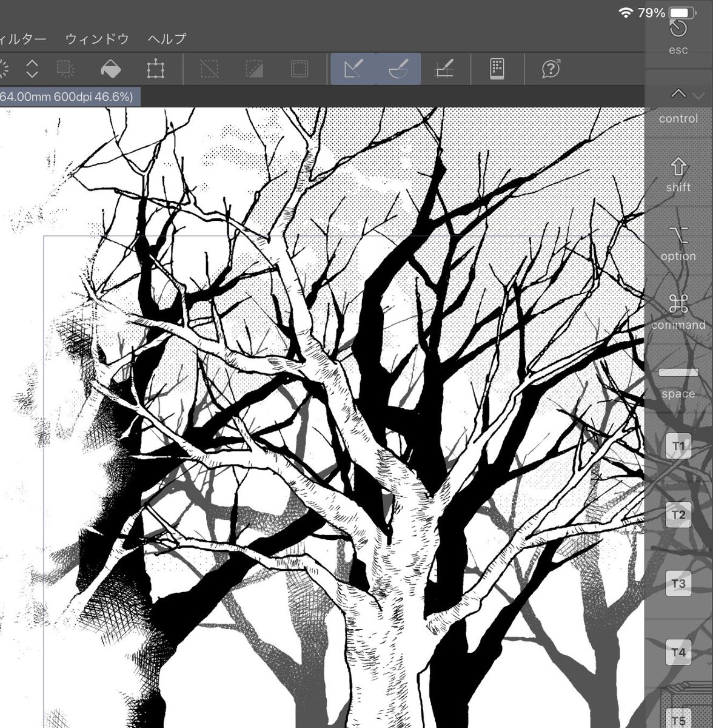713x728 pixels.
Task: Click the clear-outside-selection dashed square icon
Action: (x=65, y=69)
